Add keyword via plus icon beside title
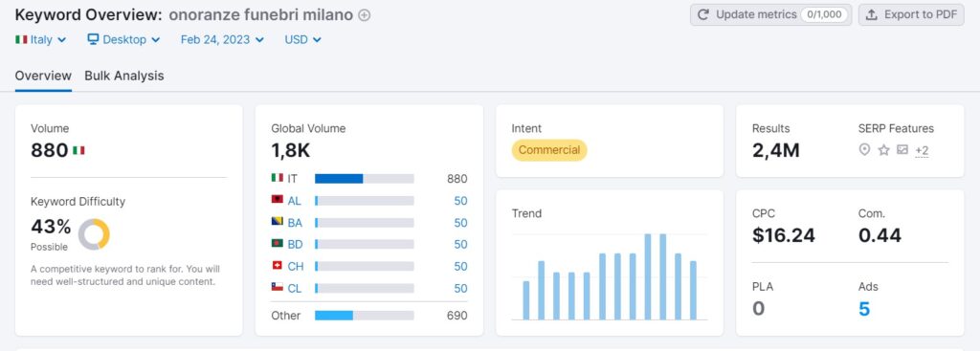This screenshot has height=351, width=980. [365, 15]
